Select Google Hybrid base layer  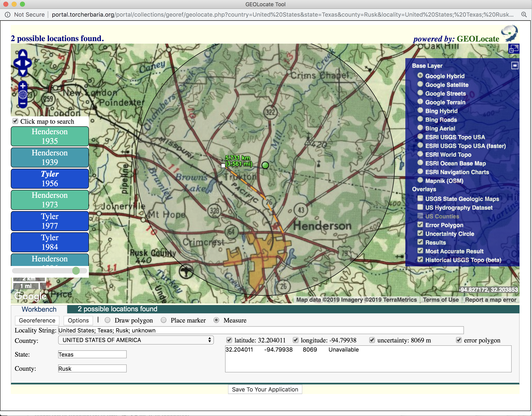tap(420, 76)
